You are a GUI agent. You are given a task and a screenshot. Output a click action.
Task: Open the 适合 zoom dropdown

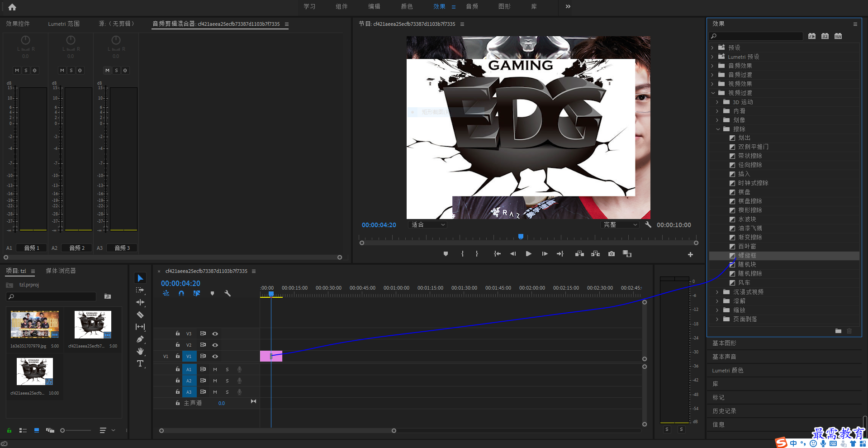click(427, 224)
